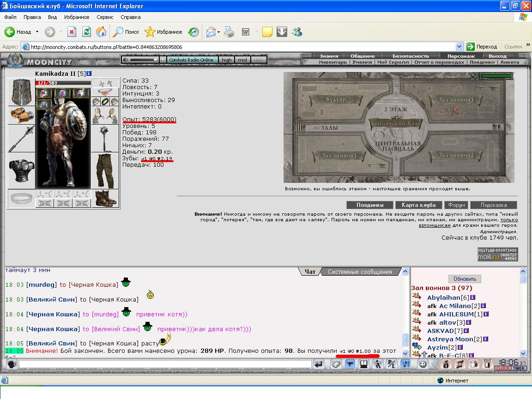Click private message icon beside ASKVAD
The height and width of the screenshot is (399, 532).
417,329
